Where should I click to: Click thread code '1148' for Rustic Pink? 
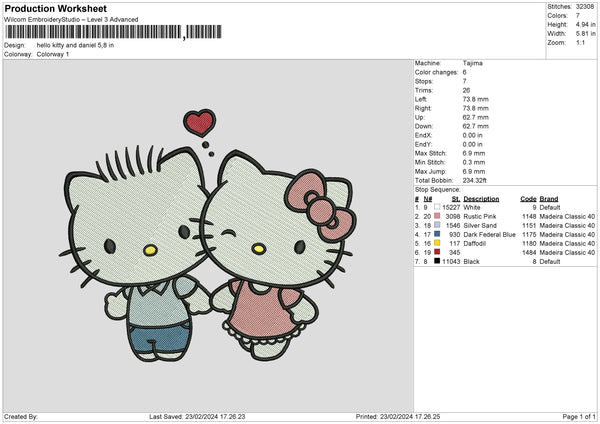[529, 216]
